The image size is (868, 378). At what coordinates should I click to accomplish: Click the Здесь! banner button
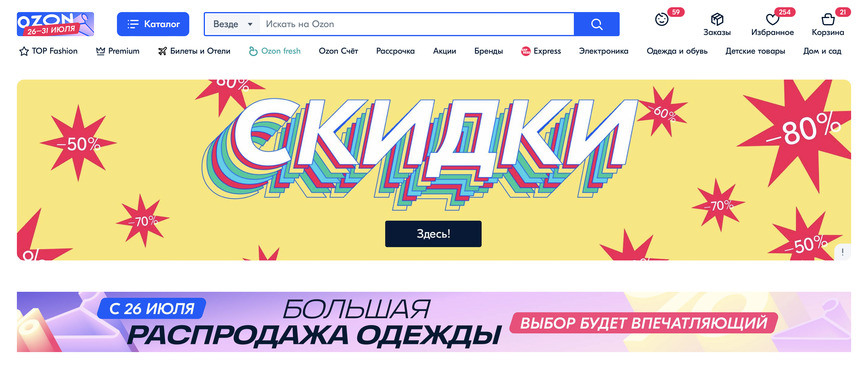tap(433, 234)
